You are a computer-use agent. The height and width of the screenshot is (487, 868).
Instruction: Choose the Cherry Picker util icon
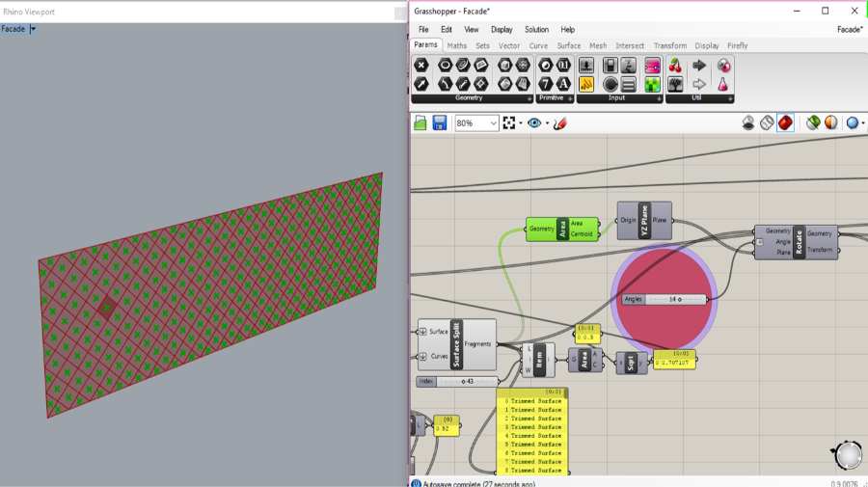pyautogui.click(x=675, y=66)
